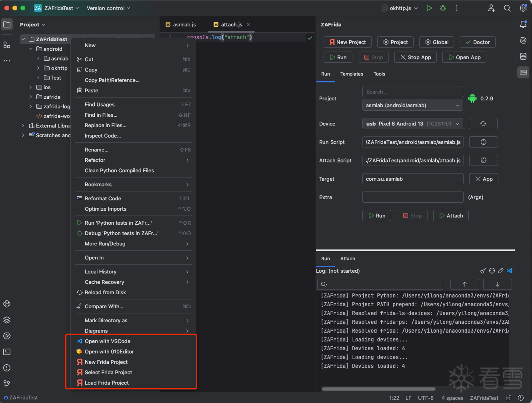
Task: Switch to the Tools tab
Action: coord(379,74)
